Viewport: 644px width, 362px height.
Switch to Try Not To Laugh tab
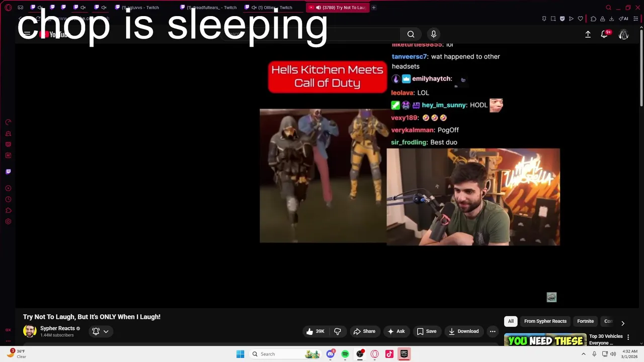337,8
